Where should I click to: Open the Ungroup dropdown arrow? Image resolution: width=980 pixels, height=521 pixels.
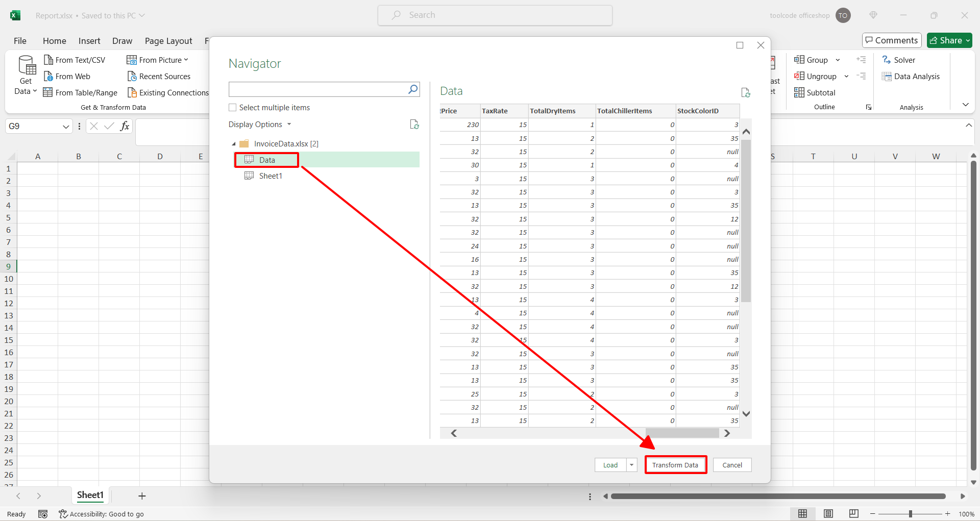[x=846, y=77]
